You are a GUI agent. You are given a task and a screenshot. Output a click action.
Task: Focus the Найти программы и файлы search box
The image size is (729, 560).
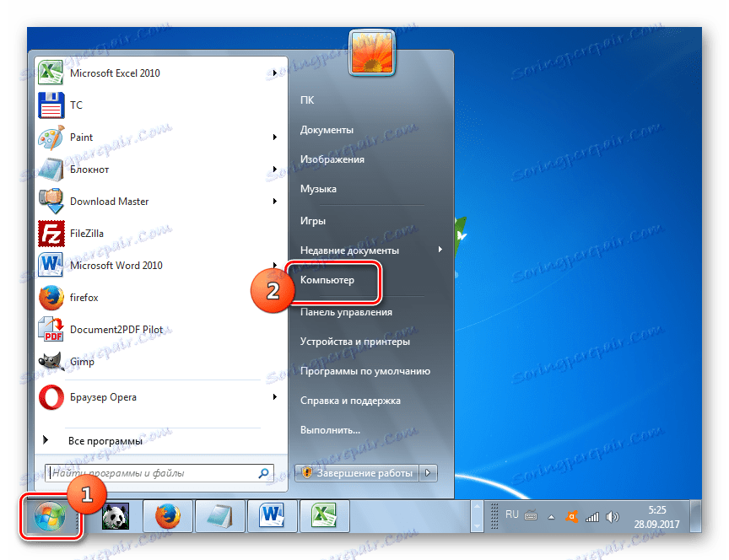[x=159, y=473]
